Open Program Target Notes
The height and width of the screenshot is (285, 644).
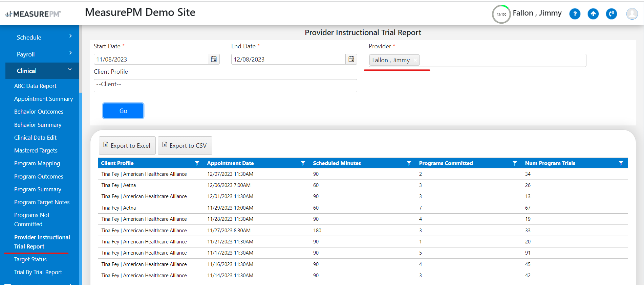click(x=42, y=202)
